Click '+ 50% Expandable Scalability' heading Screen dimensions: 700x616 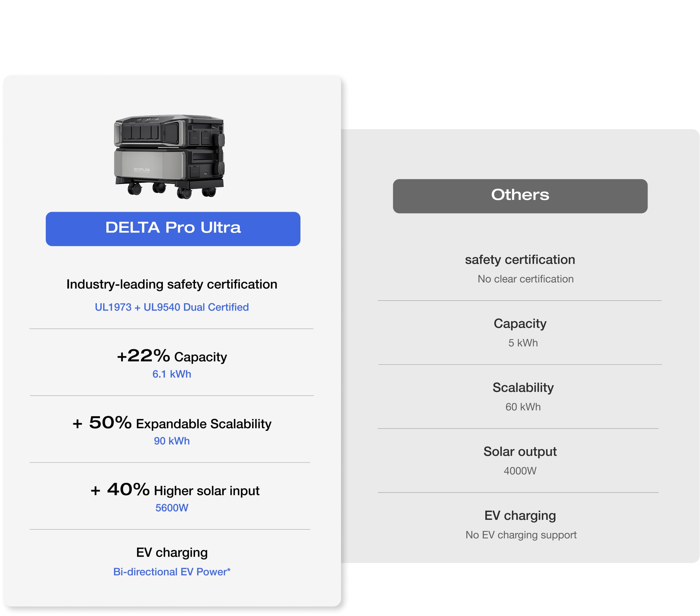pos(172,423)
